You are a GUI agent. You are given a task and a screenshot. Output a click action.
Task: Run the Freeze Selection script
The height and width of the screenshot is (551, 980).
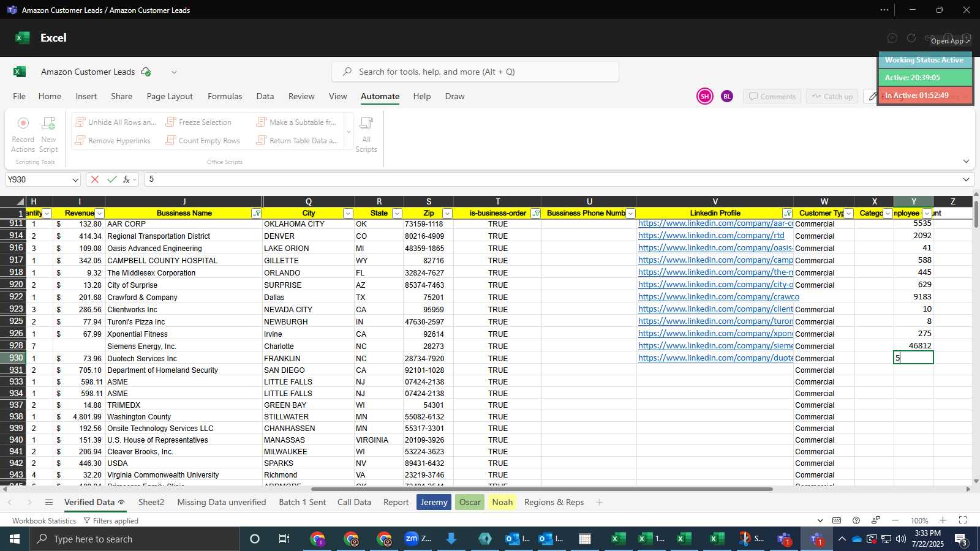tap(199, 122)
